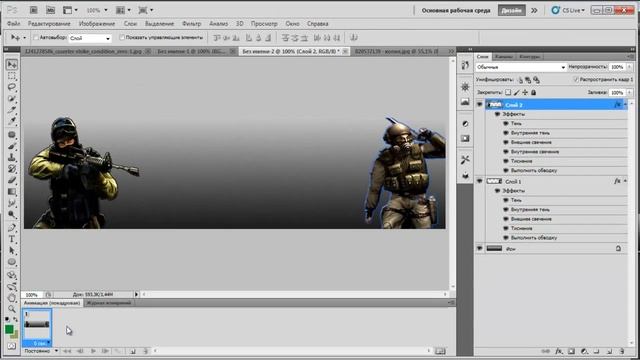The height and width of the screenshot is (360, 640).
Task: Open the Изображение menu
Action: pyautogui.click(x=97, y=24)
